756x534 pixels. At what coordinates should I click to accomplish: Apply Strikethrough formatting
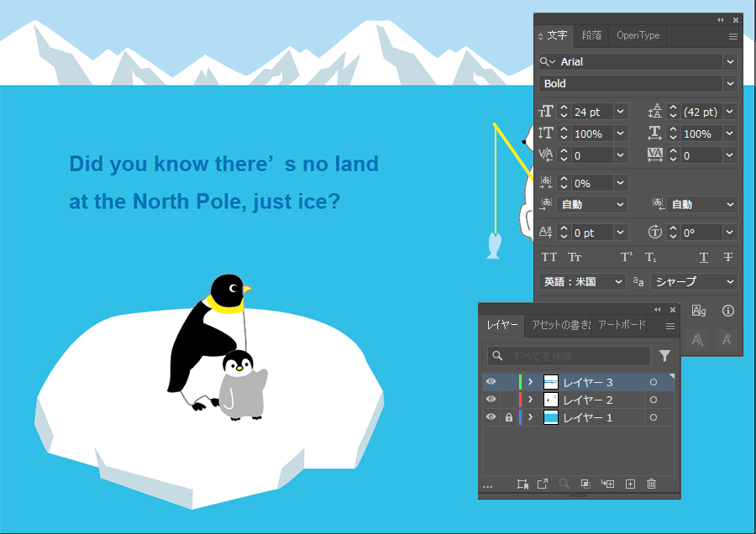pyautogui.click(x=728, y=257)
